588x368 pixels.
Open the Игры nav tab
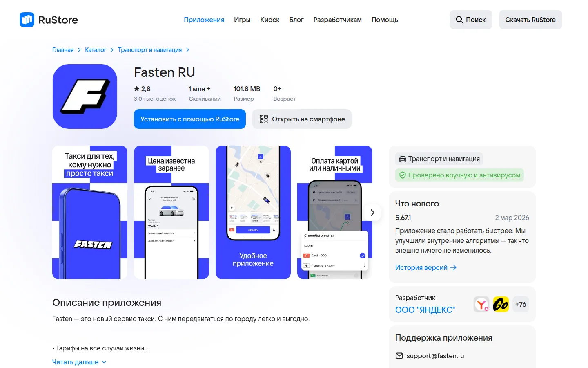(x=242, y=20)
